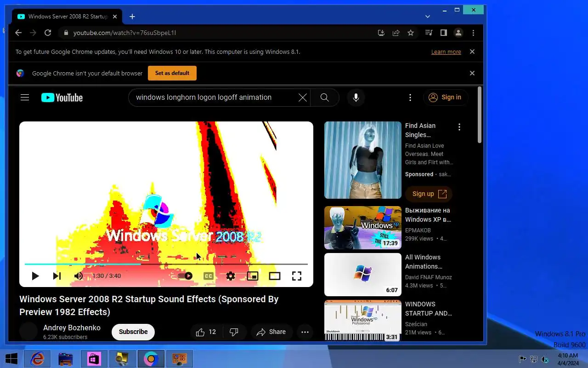The image size is (588, 368).
Task: Open the media controls icon
Action: pyautogui.click(x=429, y=33)
